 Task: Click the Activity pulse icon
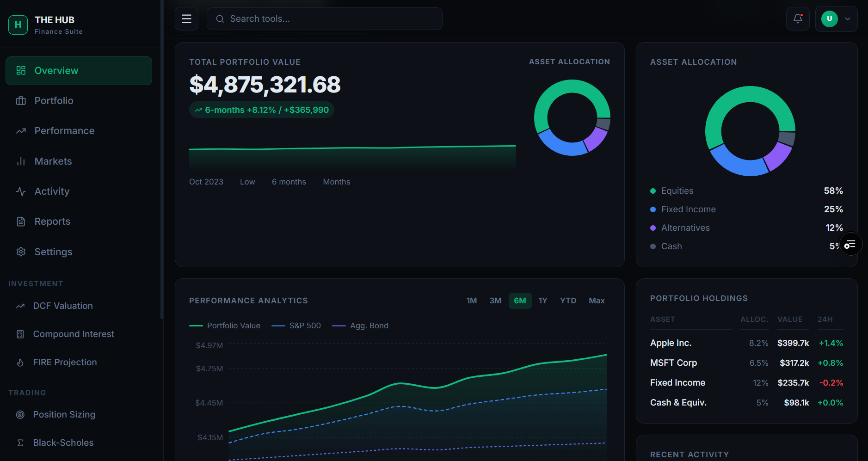21,191
